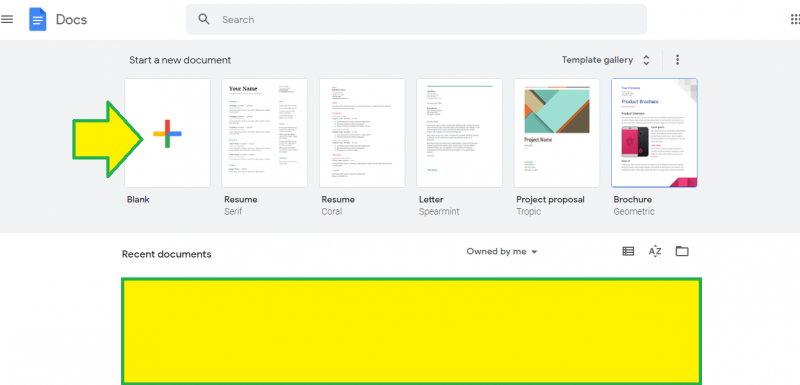The image size is (800, 385).
Task: Create a Blank document
Action: [x=167, y=133]
